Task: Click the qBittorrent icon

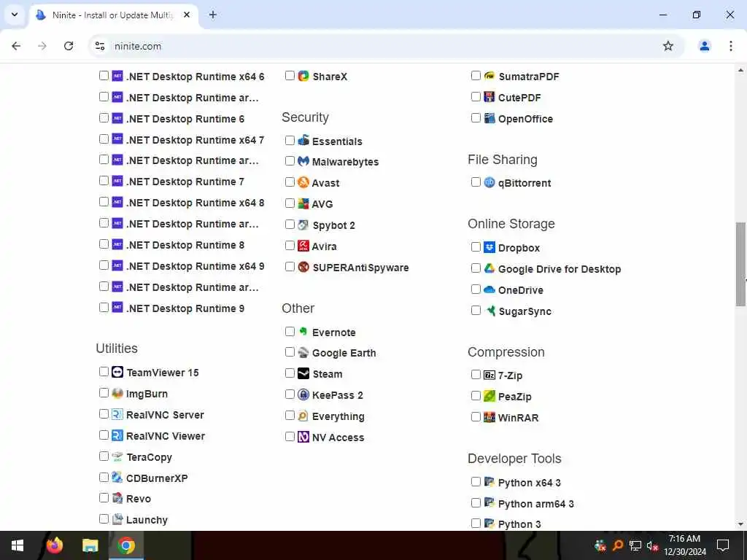Action: (489, 182)
